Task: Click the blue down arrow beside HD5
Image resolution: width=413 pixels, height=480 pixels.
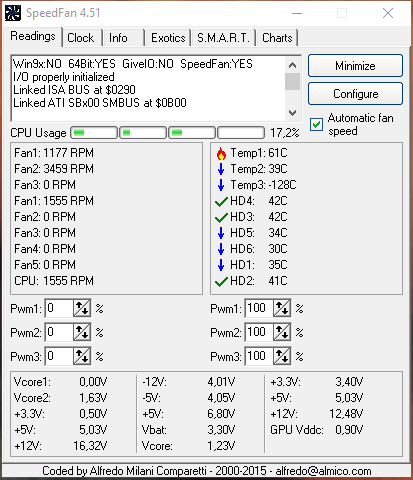Action: pyautogui.click(x=221, y=233)
